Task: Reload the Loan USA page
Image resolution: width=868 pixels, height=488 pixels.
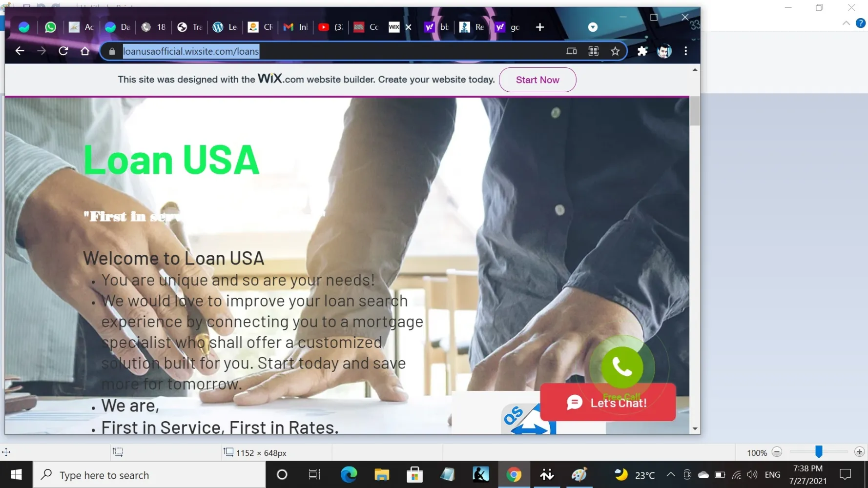Action: click(x=63, y=51)
